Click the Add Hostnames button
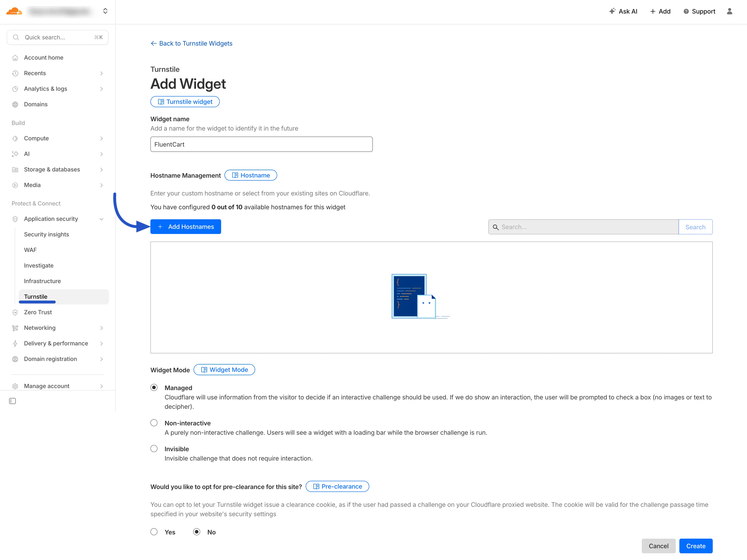This screenshot has width=747, height=560. [x=185, y=226]
